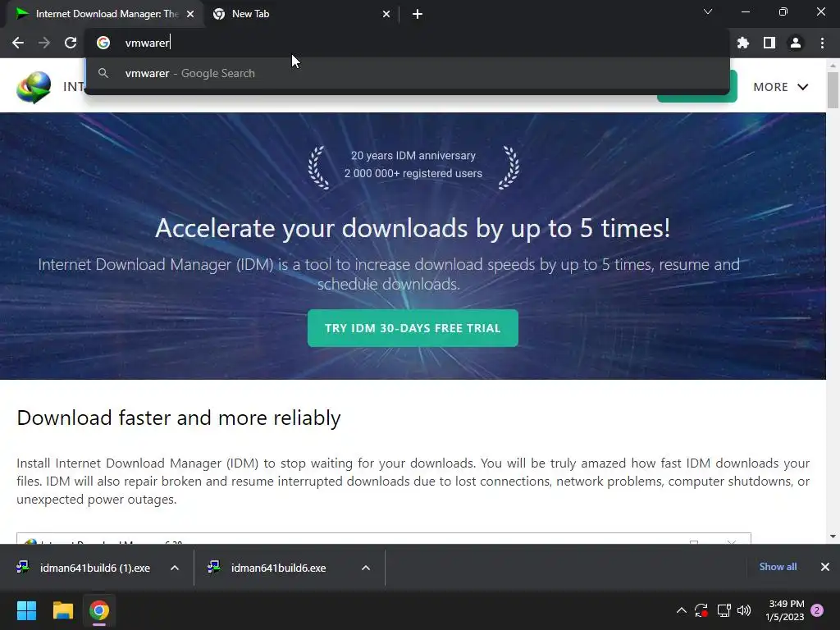The height and width of the screenshot is (630, 840).
Task: Close the downloads bar
Action: click(825, 567)
